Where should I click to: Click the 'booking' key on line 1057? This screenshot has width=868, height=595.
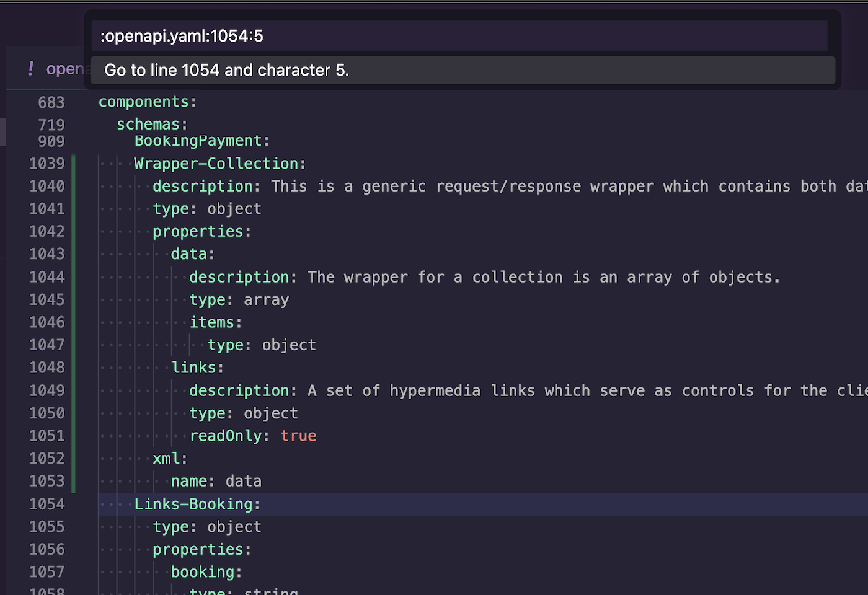click(203, 572)
